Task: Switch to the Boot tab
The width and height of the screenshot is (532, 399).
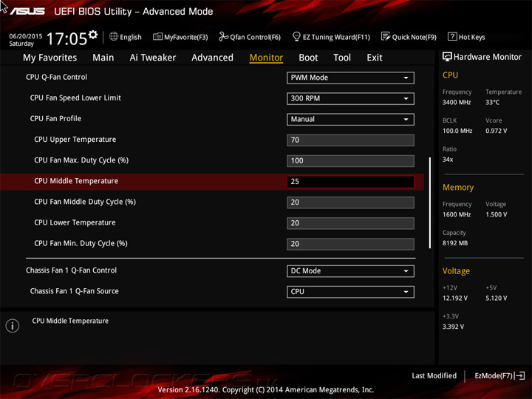Action: coord(308,58)
